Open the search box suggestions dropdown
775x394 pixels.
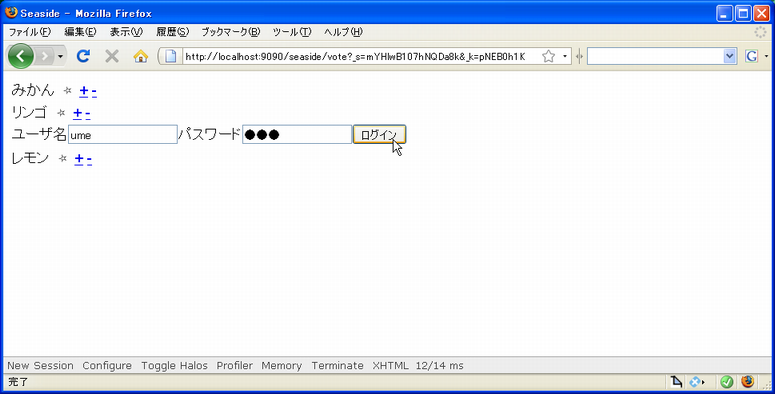click(x=730, y=56)
